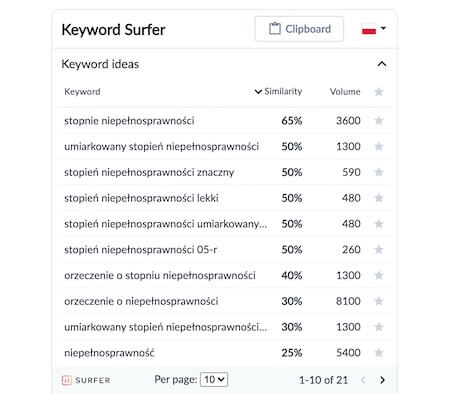Star the 'stopień niepełnosprawności 05-r' row

pyautogui.click(x=379, y=249)
